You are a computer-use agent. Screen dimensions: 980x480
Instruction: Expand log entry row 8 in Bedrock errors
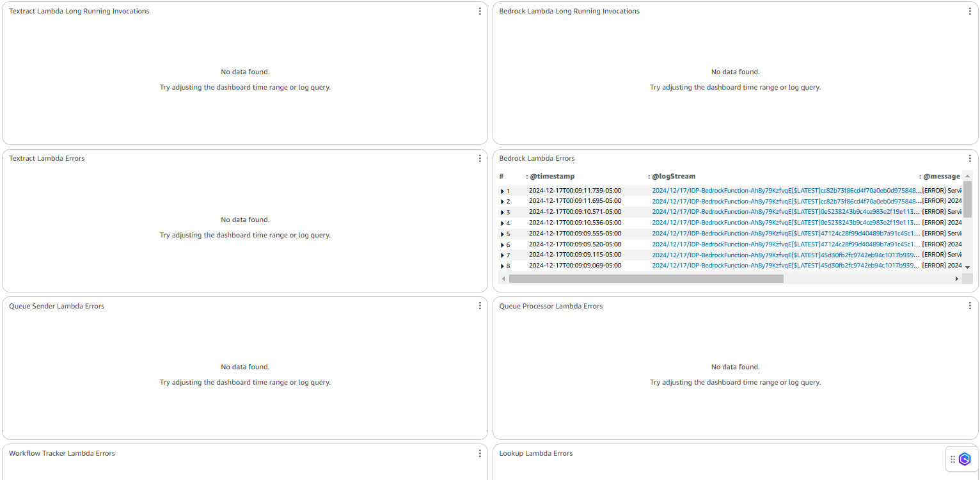click(x=502, y=265)
